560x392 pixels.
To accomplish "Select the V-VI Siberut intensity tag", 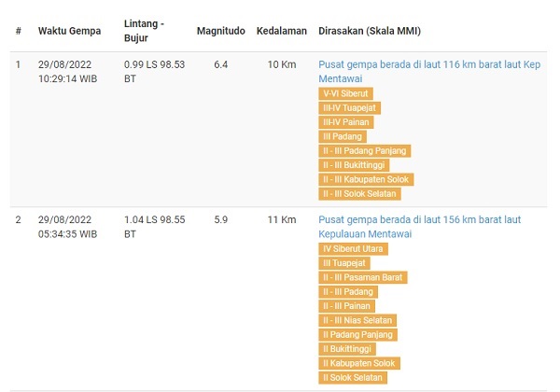I will (345, 93).
